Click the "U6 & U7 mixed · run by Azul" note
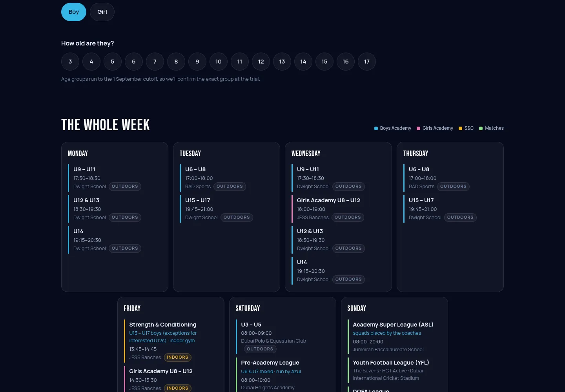This screenshot has height=392, width=565. (271, 372)
